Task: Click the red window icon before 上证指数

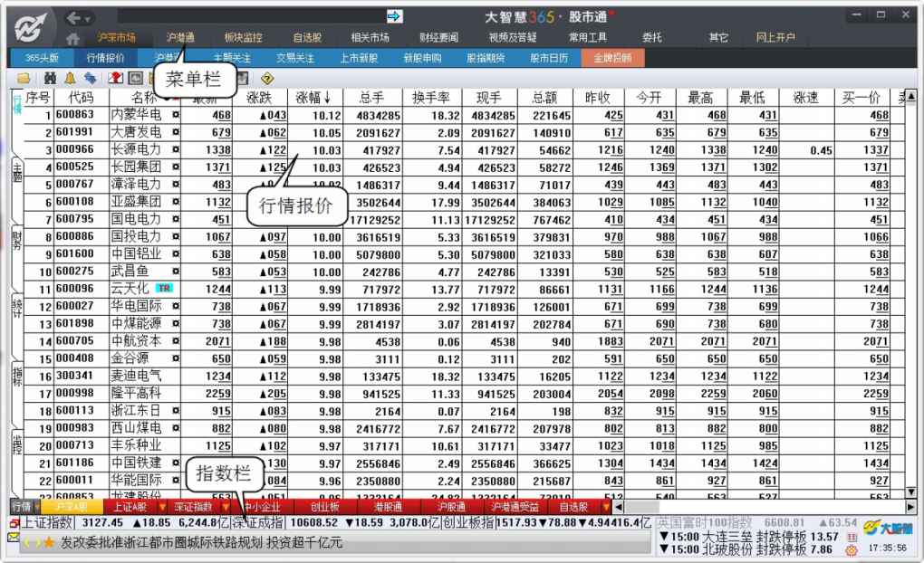Action: [14, 523]
